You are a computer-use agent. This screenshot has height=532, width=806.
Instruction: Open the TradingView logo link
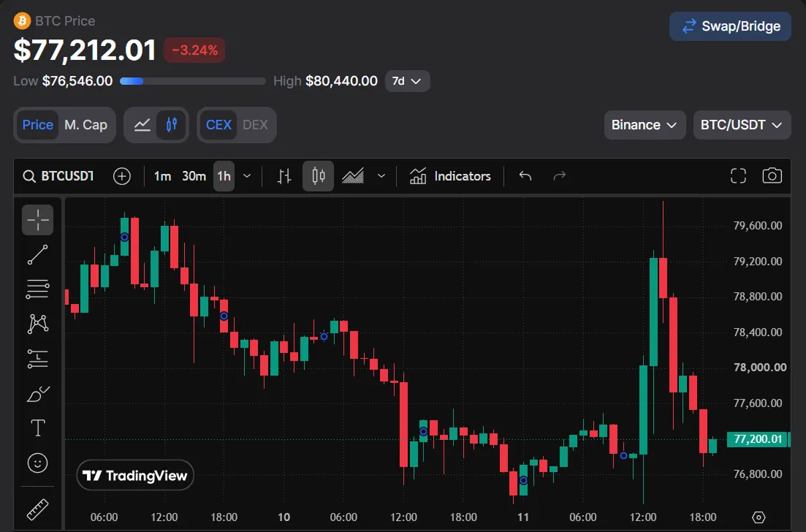pyautogui.click(x=135, y=476)
